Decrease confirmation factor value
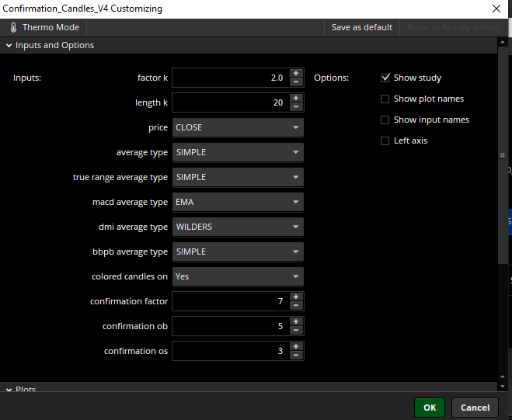512x420 pixels. click(296, 305)
